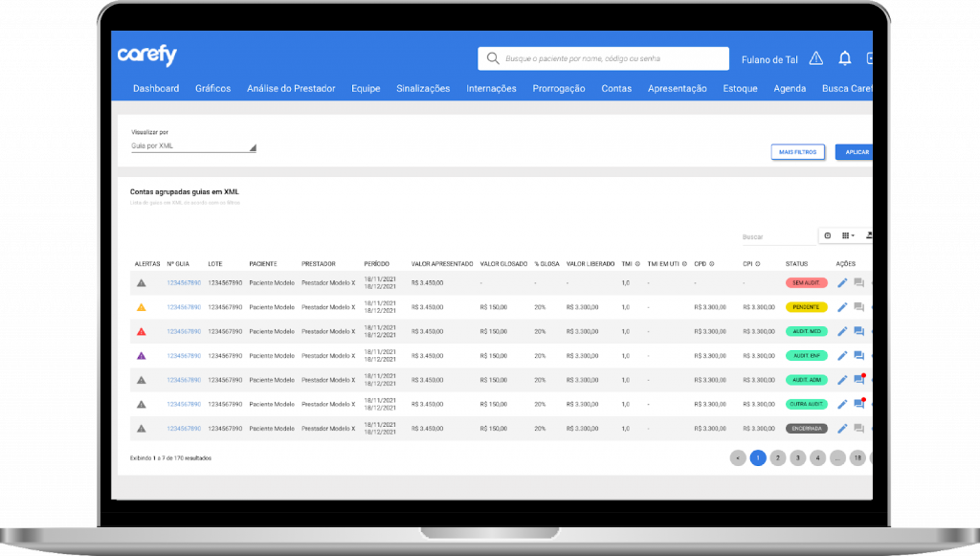Click the pencil icon in ENCERRADA row
Image resolution: width=980 pixels, height=556 pixels.
point(842,429)
